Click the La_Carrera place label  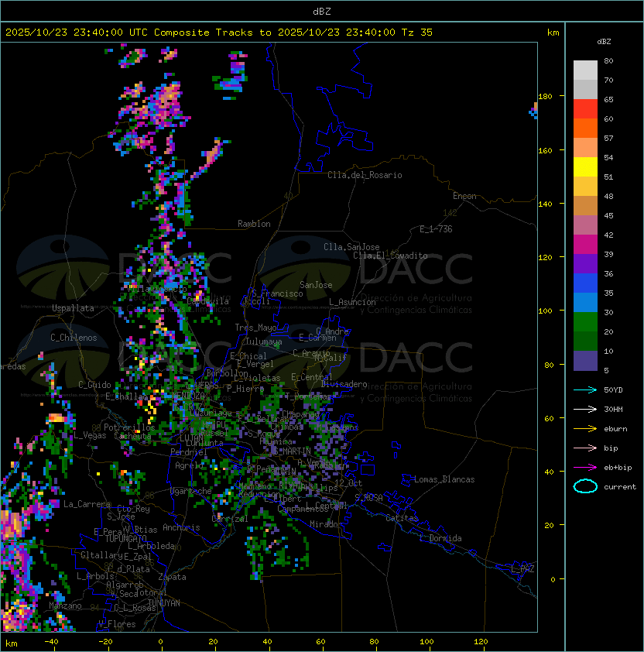click(87, 504)
